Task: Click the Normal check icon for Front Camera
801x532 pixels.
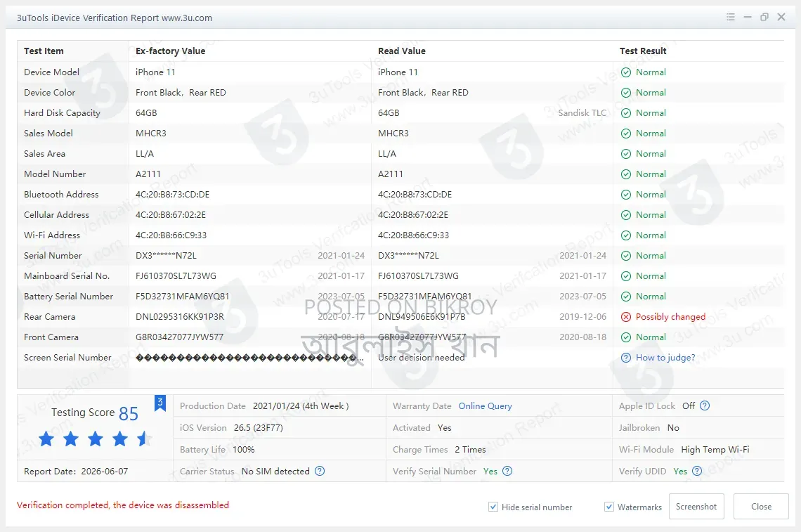Action: coord(626,337)
